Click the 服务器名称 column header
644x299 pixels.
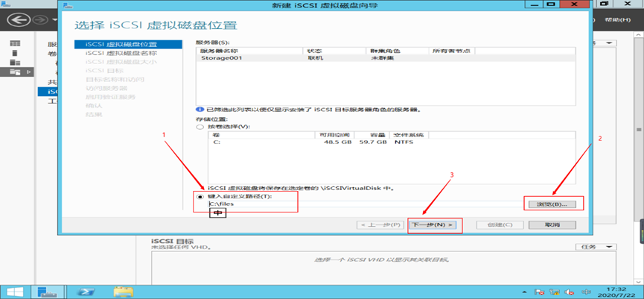(x=250, y=51)
